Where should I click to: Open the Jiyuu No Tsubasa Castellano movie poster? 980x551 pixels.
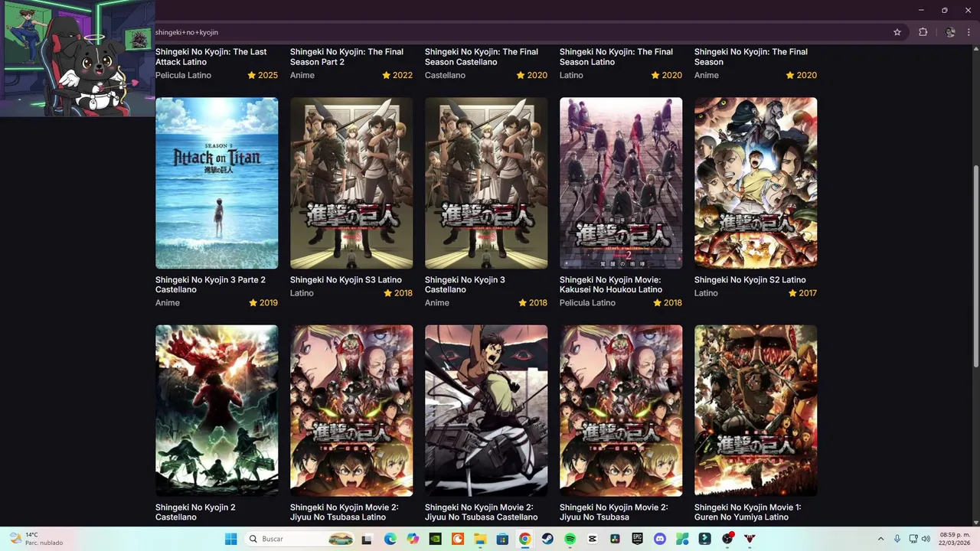(486, 411)
